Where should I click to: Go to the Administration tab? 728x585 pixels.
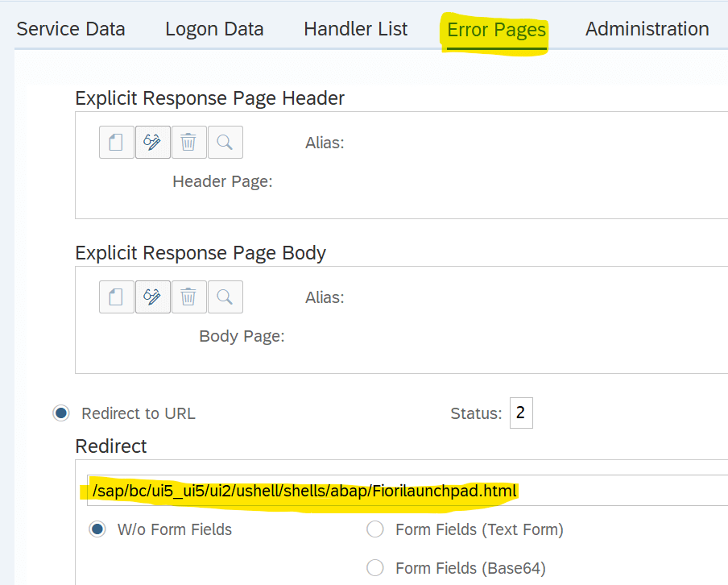(x=647, y=29)
